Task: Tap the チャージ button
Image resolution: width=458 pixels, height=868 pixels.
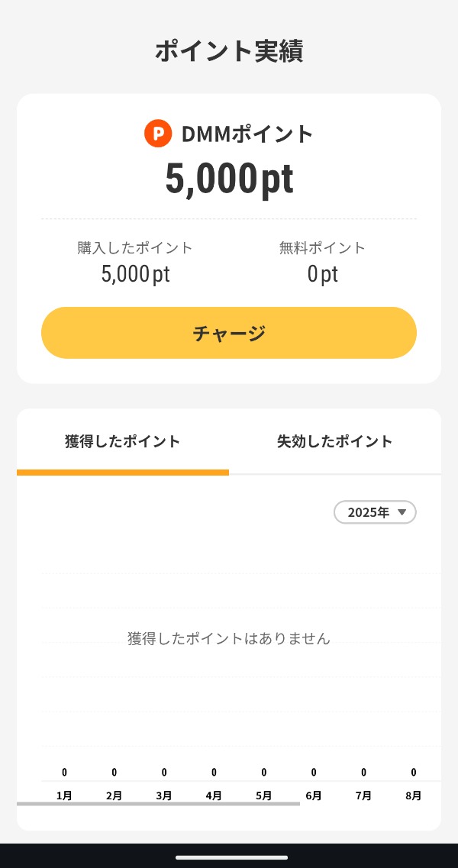Action: point(229,333)
